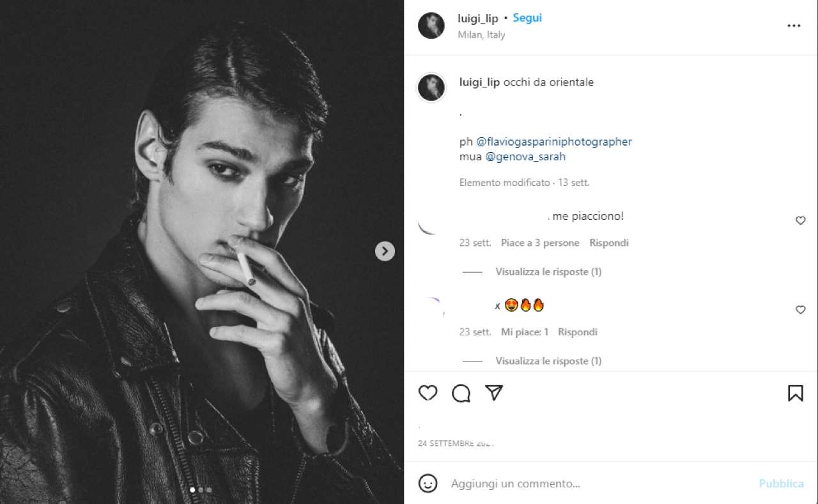Open luigi_lip profile picture in header
Viewport: 818px width, 504px height.
pos(431,26)
